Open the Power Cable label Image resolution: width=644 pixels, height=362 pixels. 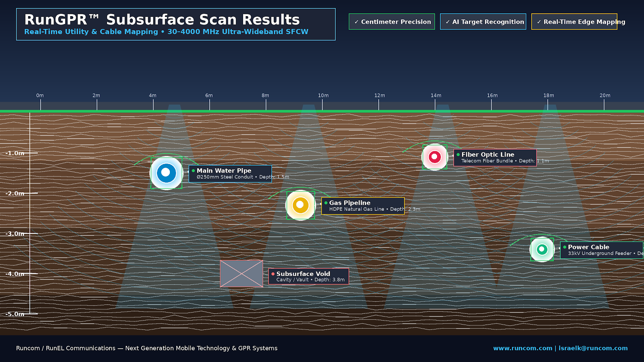pos(602,250)
